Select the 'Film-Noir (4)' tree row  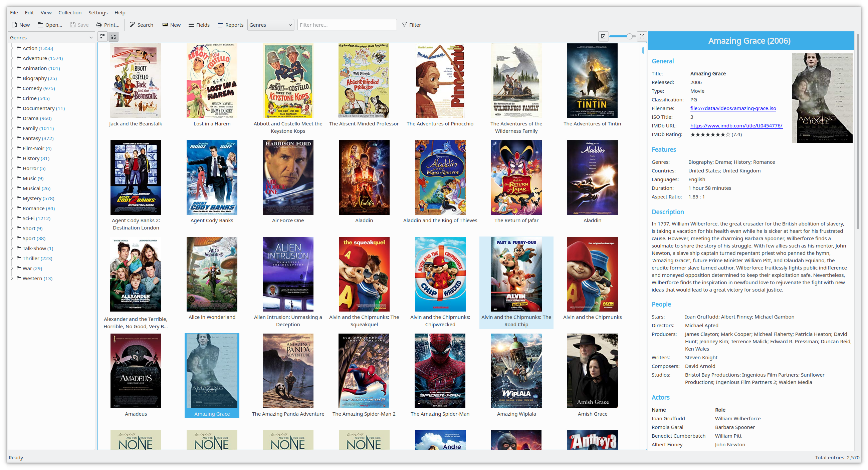[x=51, y=148]
